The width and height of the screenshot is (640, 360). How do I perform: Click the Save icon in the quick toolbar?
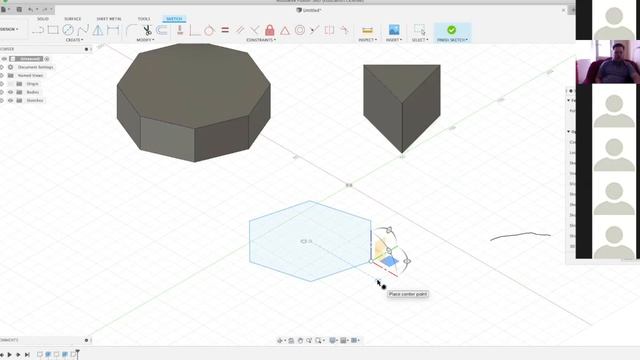click(19, 9)
